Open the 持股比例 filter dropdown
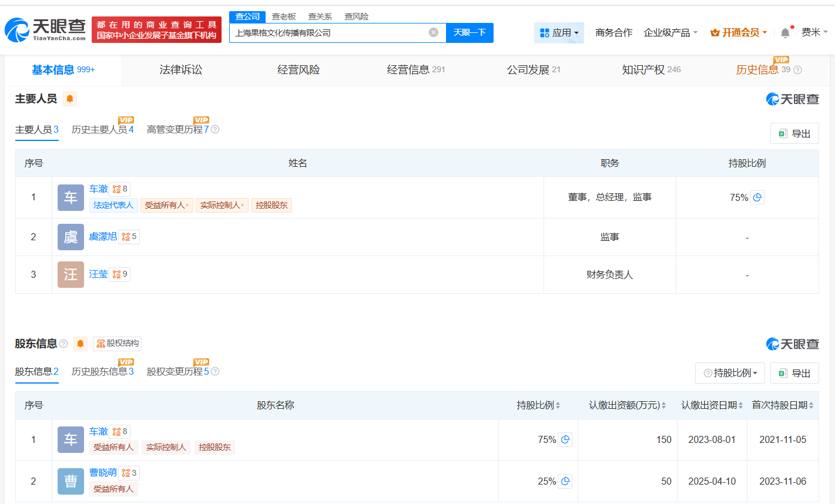Image resolution: width=835 pixels, height=504 pixels. (x=730, y=372)
